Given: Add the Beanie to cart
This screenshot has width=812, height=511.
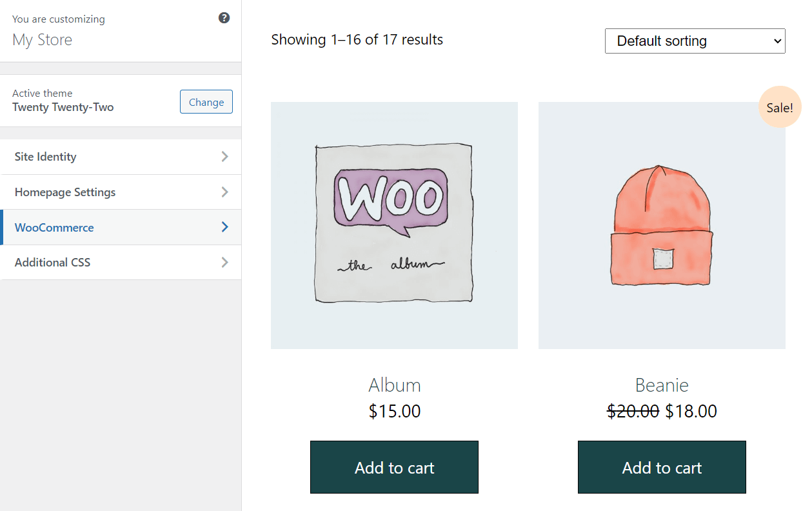Looking at the screenshot, I should tap(662, 467).
